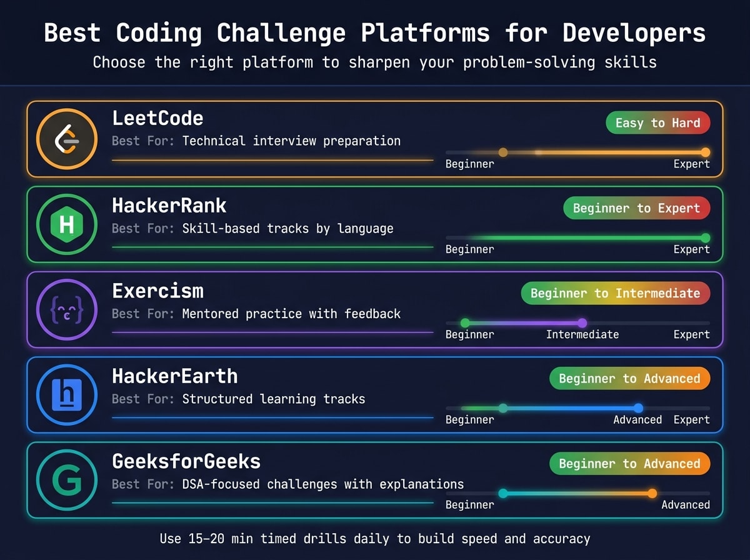Click GeeksforGeeks slider's orange Advanced handle

click(x=652, y=493)
